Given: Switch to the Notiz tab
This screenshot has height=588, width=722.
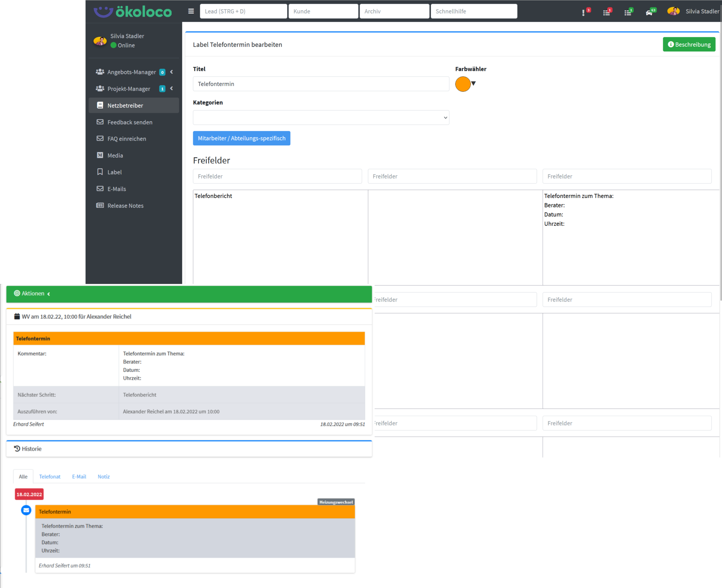Looking at the screenshot, I should click(104, 477).
